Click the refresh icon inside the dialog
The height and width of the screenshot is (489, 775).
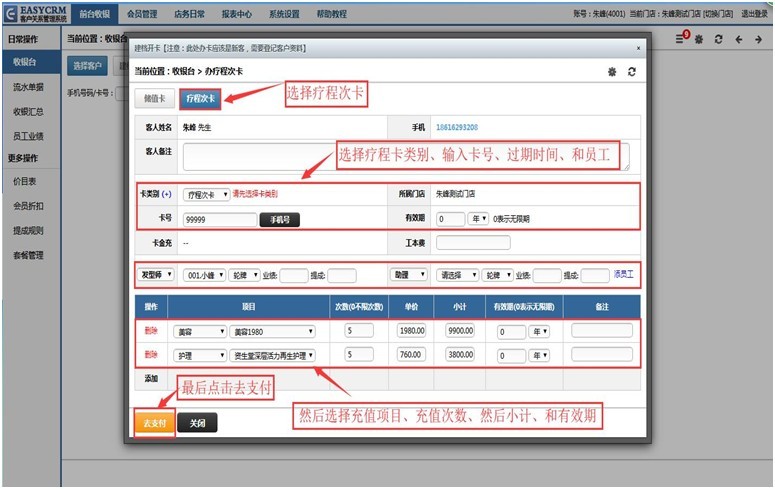(x=632, y=72)
